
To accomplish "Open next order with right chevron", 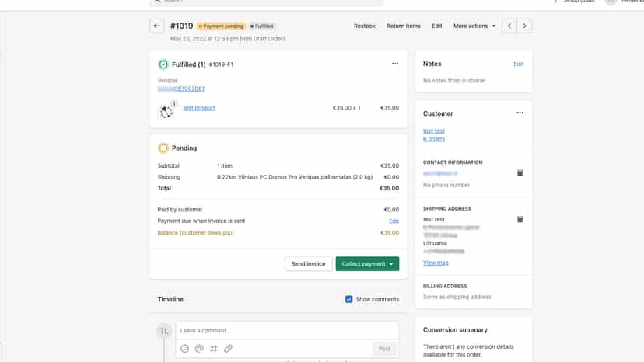I will click(524, 26).
